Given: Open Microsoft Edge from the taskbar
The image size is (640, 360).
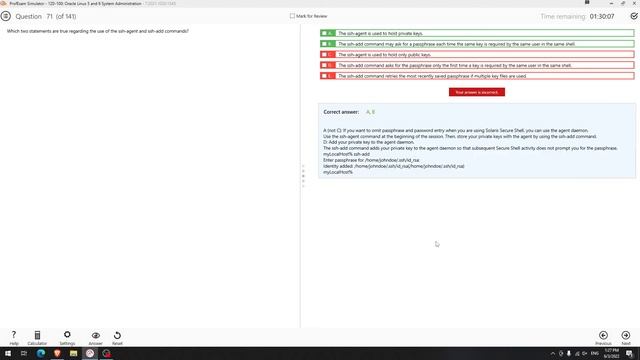Looking at the screenshot, I should click(x=40, y=353).
